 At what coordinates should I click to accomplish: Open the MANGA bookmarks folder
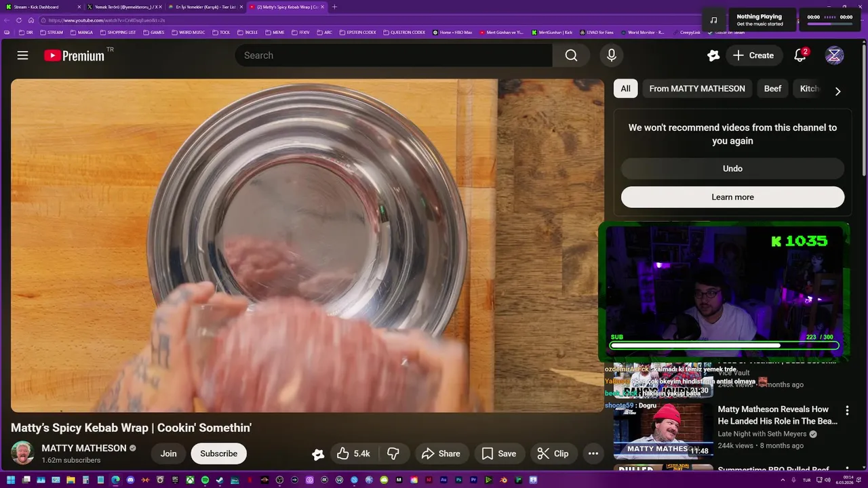click(81, 32)
